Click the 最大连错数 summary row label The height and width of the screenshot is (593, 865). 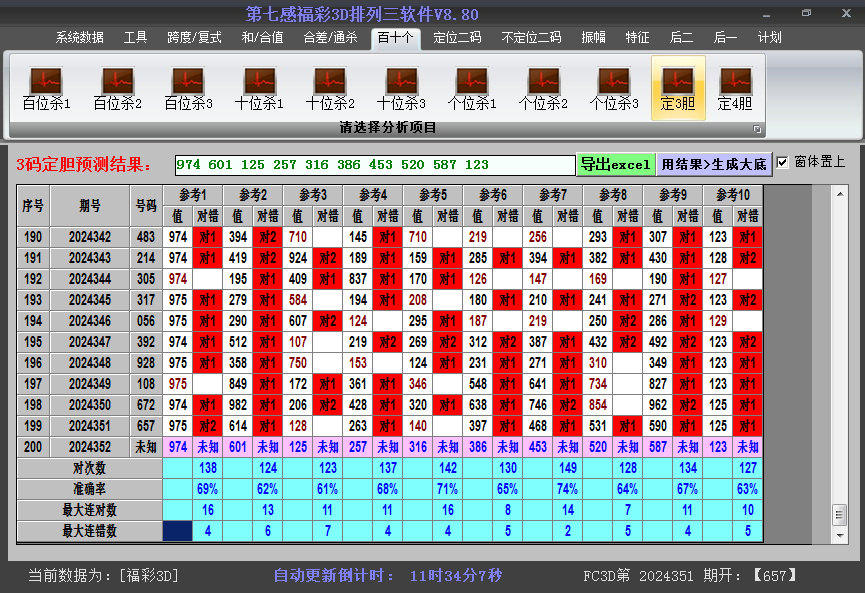tap(89, 531)
